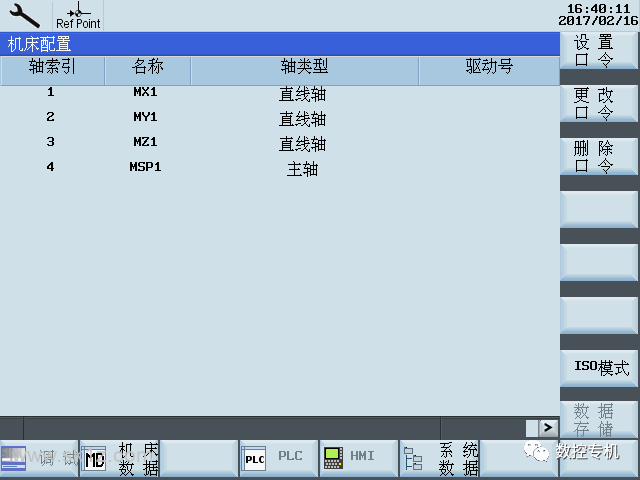Click 直线轴 type in MX1 row
Screen dimensions: 640x480
pyautogui.click(x=302, y=94)
